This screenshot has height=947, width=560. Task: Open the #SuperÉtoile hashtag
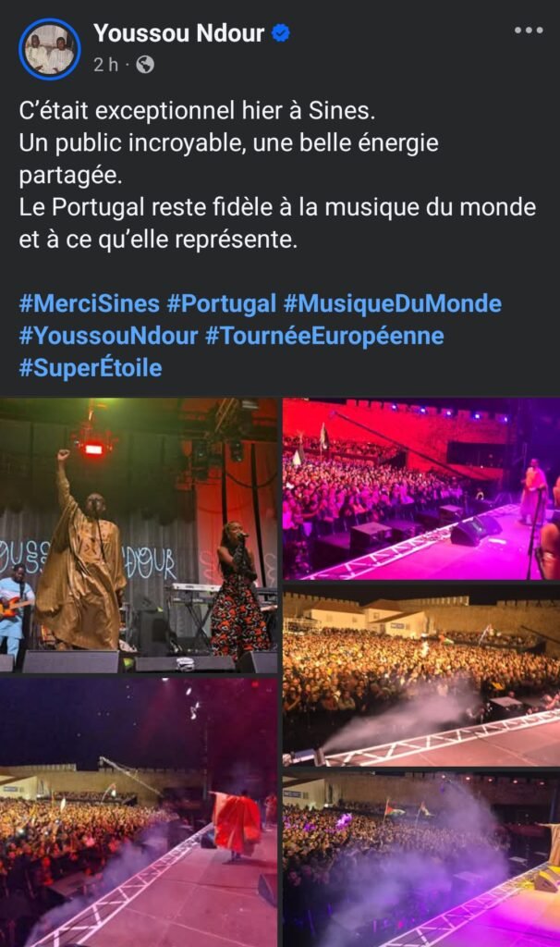[91, 367]
